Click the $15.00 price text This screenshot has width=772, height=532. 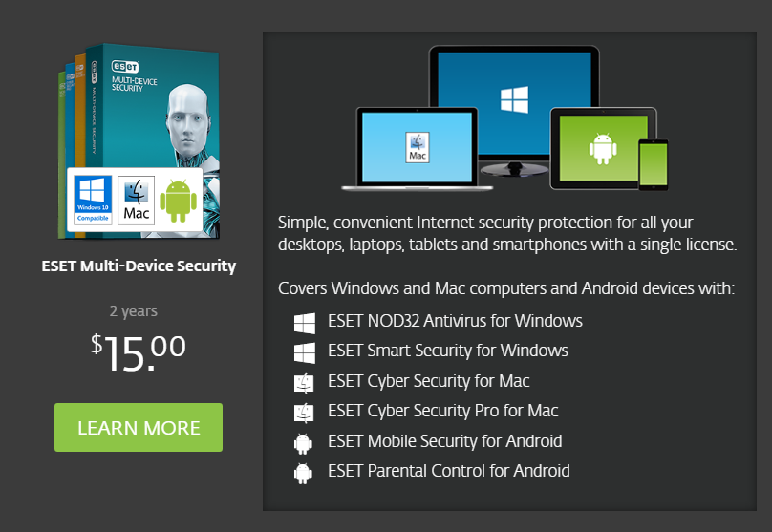coord(139,351)
